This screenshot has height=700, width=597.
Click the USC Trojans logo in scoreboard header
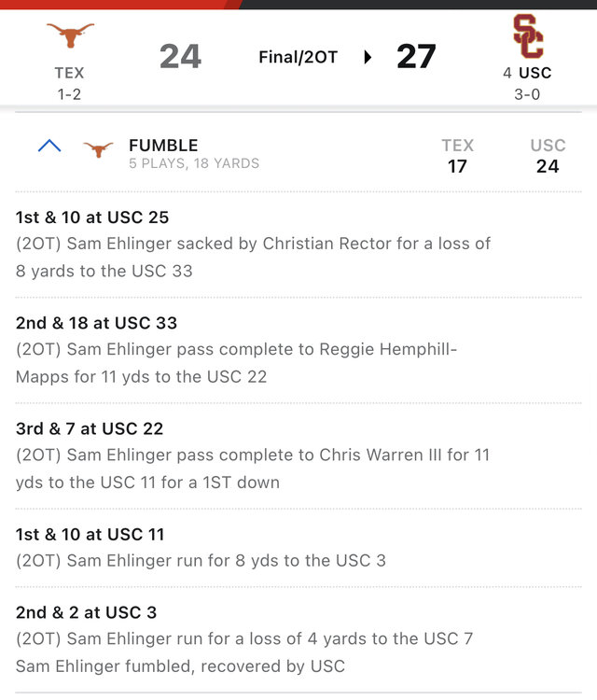click(x=528, y=35)
